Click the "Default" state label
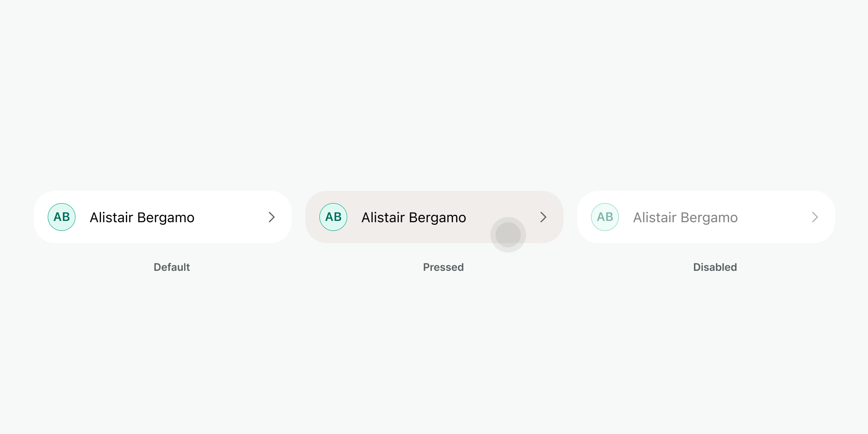The width and height of the screenshot is (868, 434). click(x=172, y=267)
